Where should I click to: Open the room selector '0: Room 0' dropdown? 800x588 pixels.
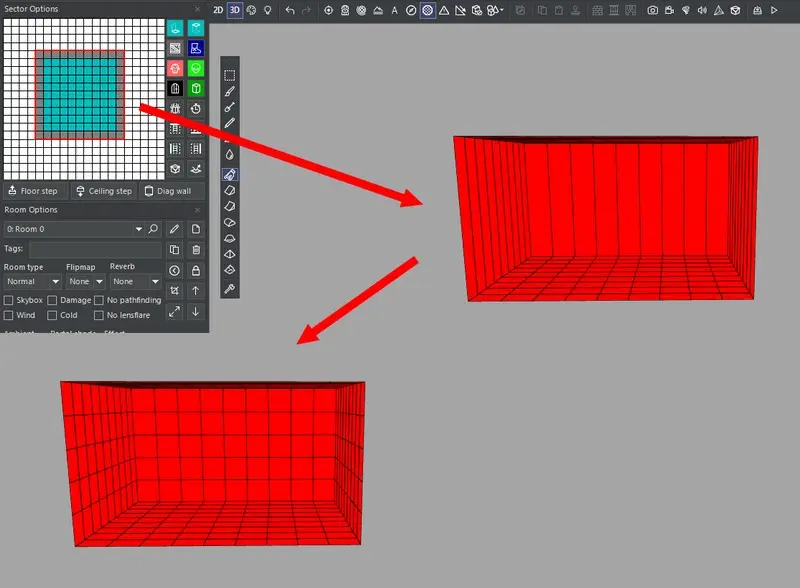(74, 229)
